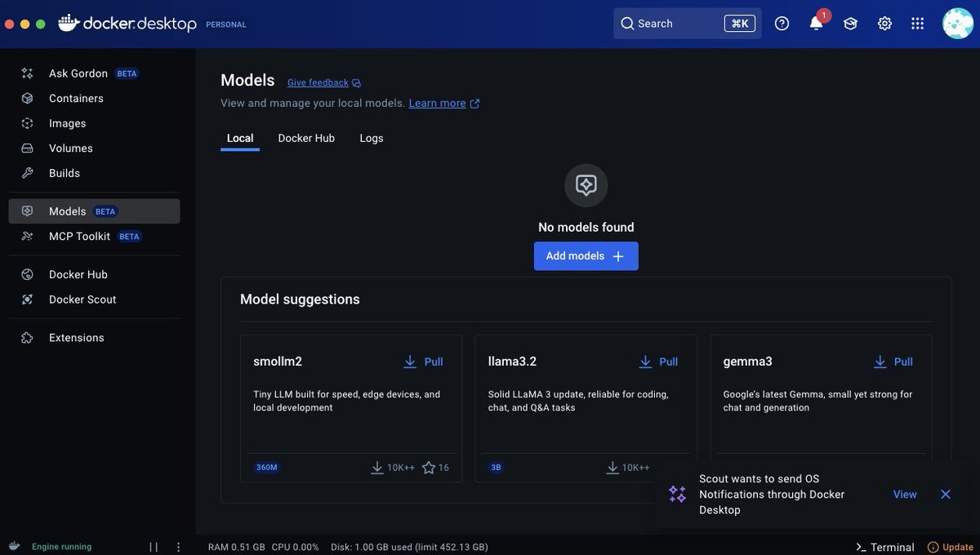Click the feedback icon beside Give feedback
The image size is (980, 555).
click(356, 83)
